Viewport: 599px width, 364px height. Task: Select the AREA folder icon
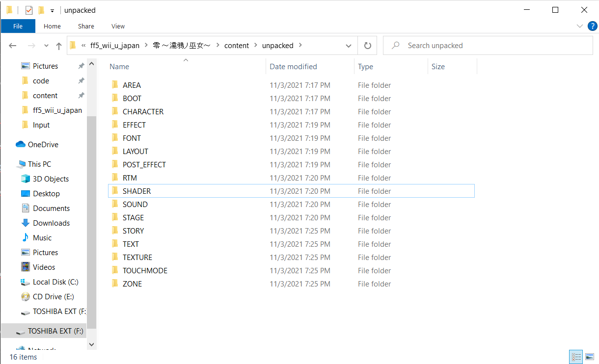point(114,85)
